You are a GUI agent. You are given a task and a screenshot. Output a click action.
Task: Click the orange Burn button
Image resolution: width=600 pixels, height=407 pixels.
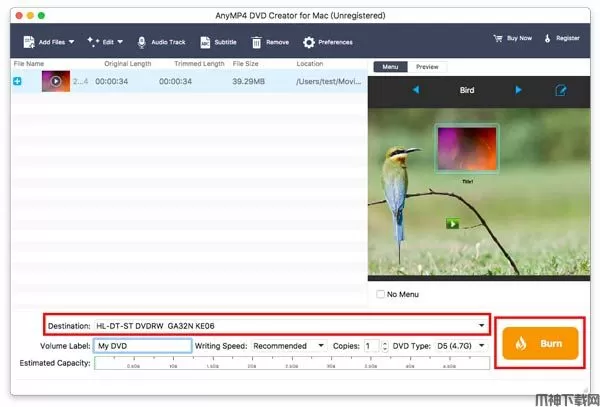pos(539,343)
